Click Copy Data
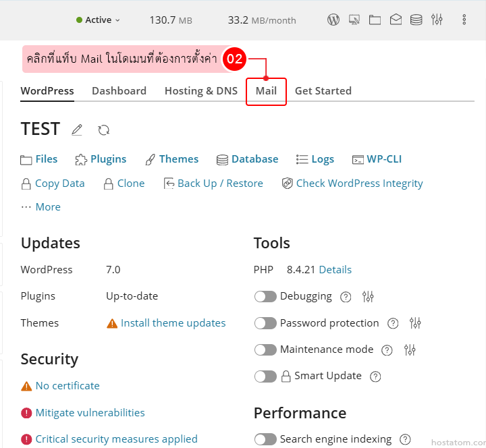The height and width of the screenshot is (448, 486). pos(53,184)
